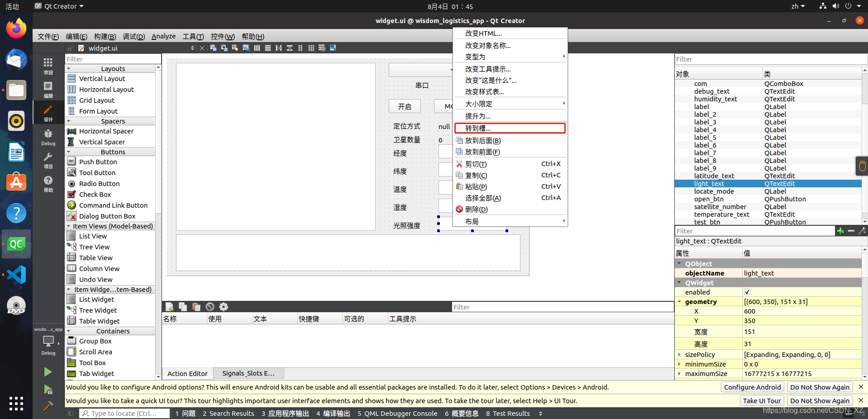
Task: Open the 变型为 submenu
Action: coord(510,57)
